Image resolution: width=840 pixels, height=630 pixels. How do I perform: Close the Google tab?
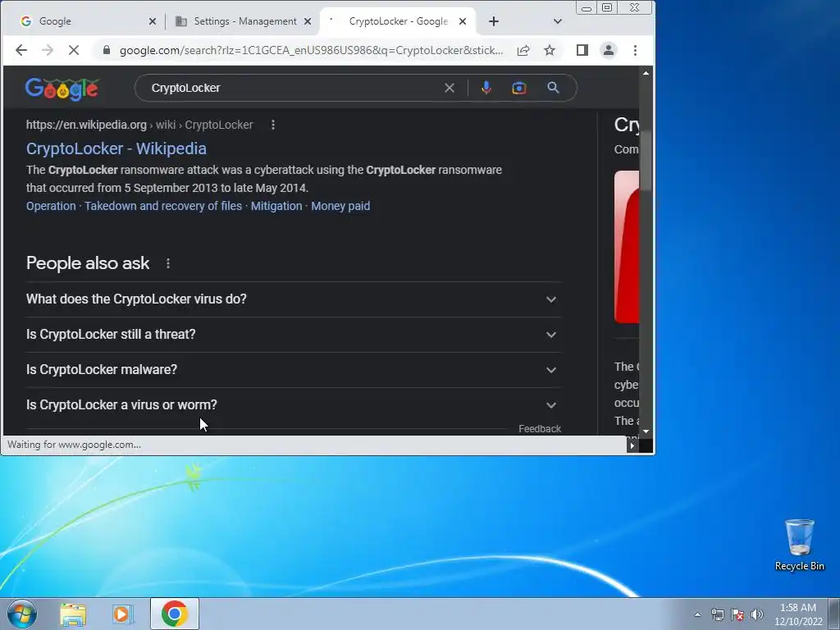[152, 21]
